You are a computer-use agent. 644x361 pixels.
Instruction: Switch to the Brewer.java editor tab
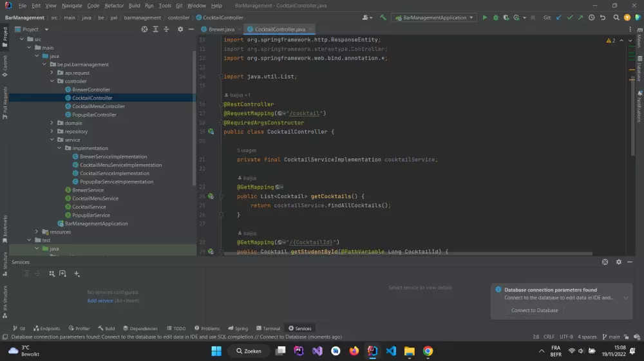tap(221, 30)
